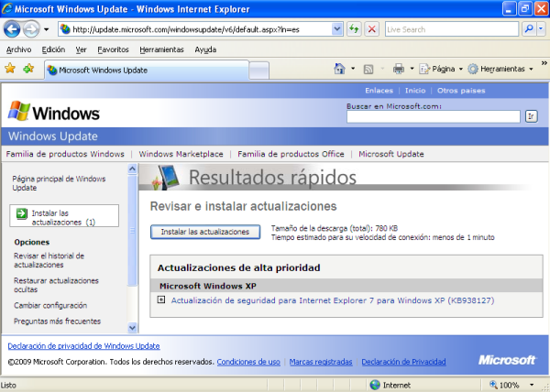Click the Refresh page icon
The image size is (550, 392).
(354, 29)
